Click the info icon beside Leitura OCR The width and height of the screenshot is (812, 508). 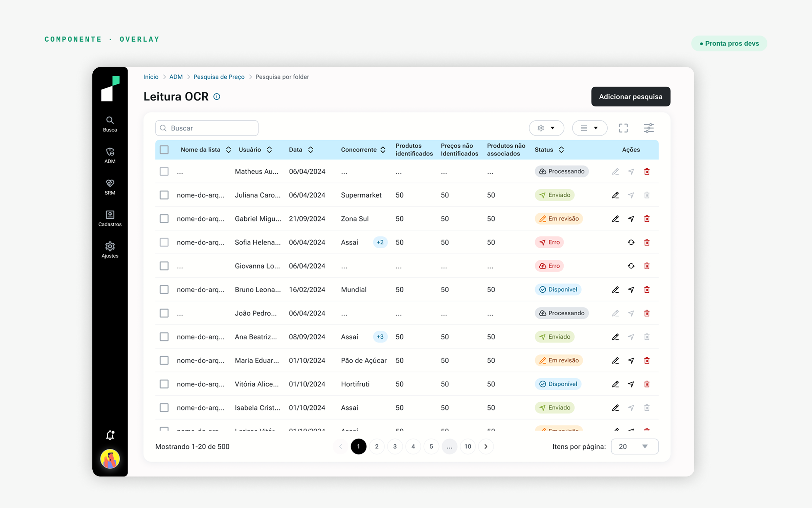pos(217,97)
